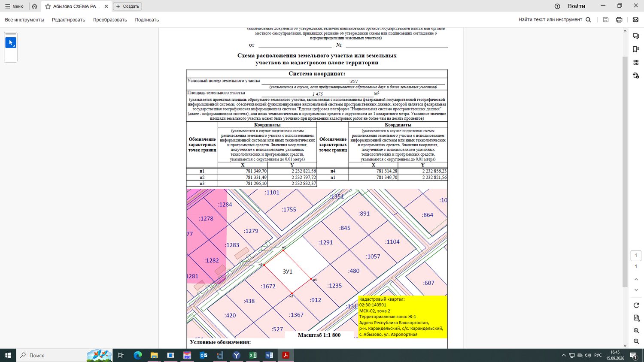Image resolution: width=644 pixels, height=362 pixels.
Task: Open the Редактировать menu
Action: [x=68, y=20]
